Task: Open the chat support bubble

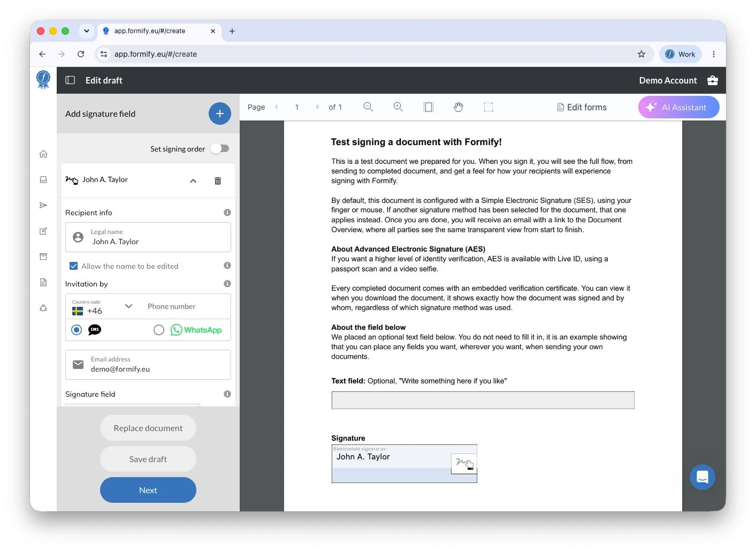Action: (x=702, y=477)
